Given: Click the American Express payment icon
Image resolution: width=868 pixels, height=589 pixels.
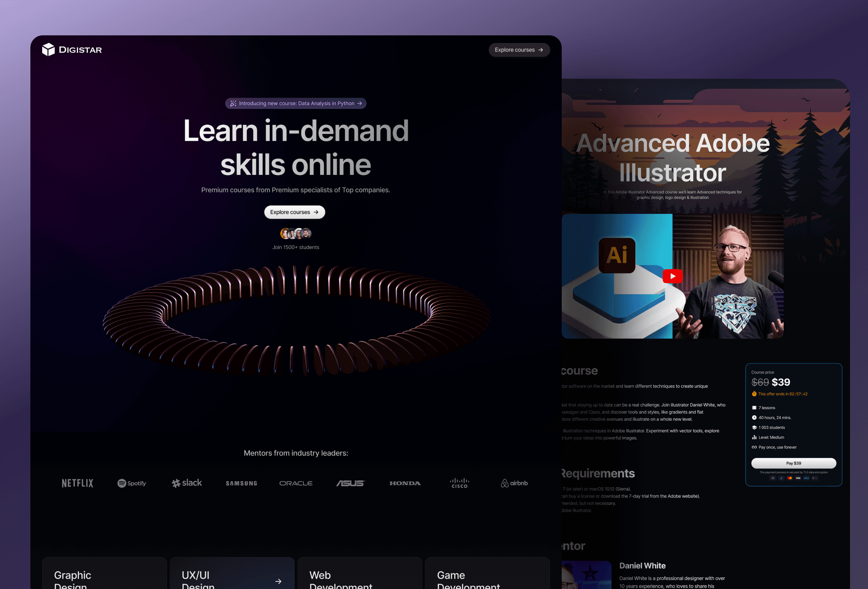Looking at the screenshot, I should click(x=807, y=478).
